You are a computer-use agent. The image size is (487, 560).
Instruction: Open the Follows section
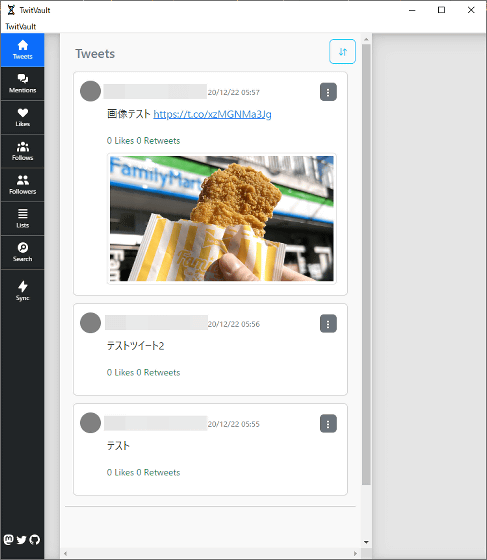click(x=22, y=151)
